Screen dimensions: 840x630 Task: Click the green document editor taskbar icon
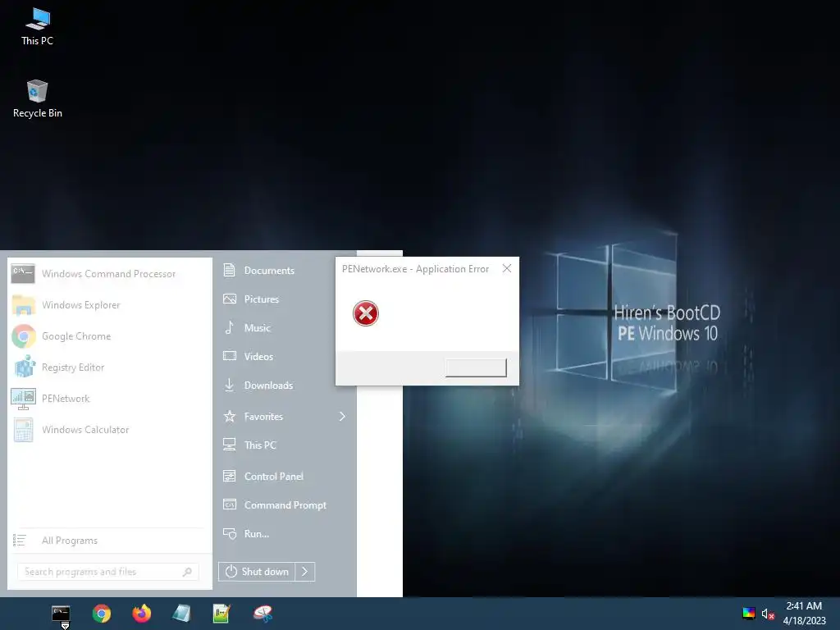[x=221, y=614]
